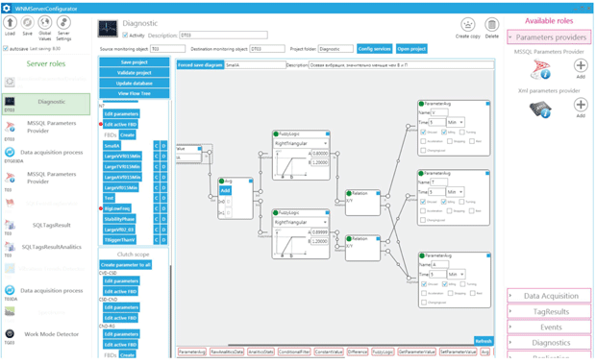Open Server Settings icon
The width and height of the screenshot is (596, 364).
pos(63,22)
